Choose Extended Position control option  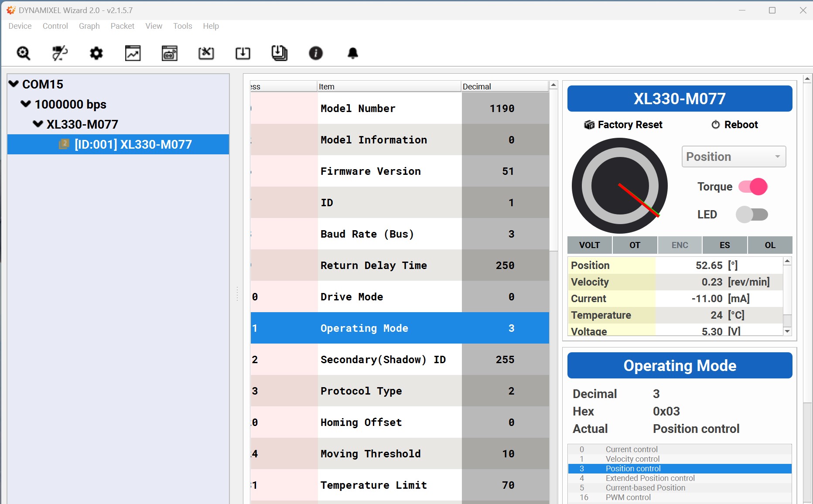(x=680, y=478)
